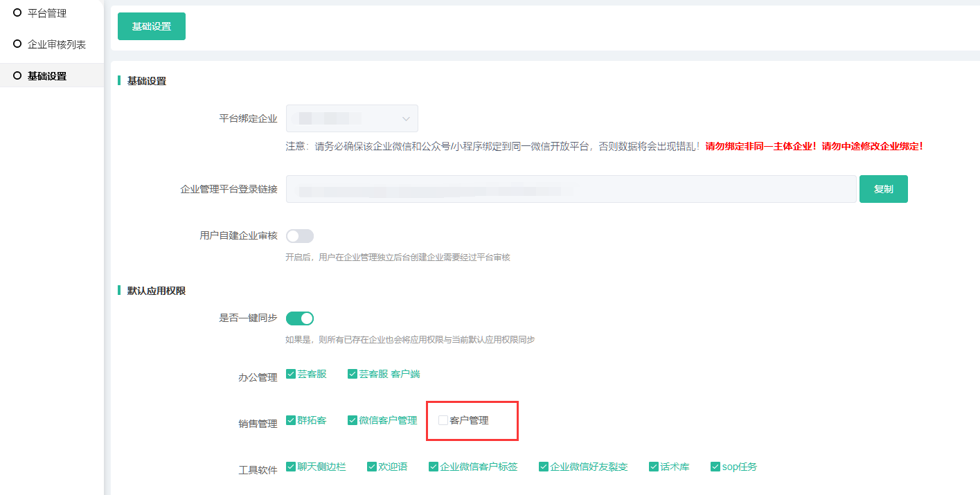Uncheck the 企业微信好友裂变 checkbox
This screenshot has width=980, height=495.
coord(544,467)
